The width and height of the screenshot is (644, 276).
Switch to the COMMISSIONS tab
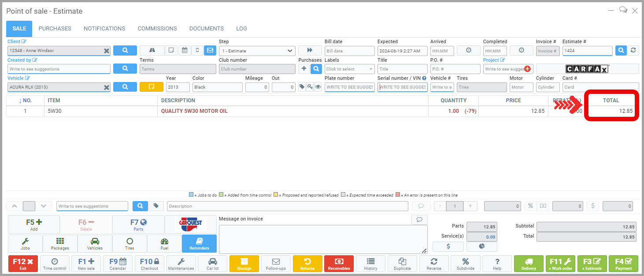tap(157, 29)
